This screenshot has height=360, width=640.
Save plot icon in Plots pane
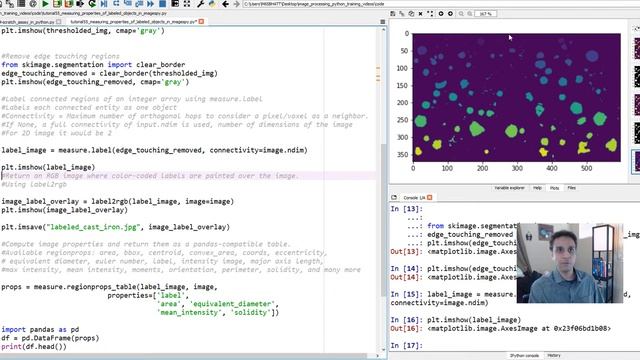[393, 13]
